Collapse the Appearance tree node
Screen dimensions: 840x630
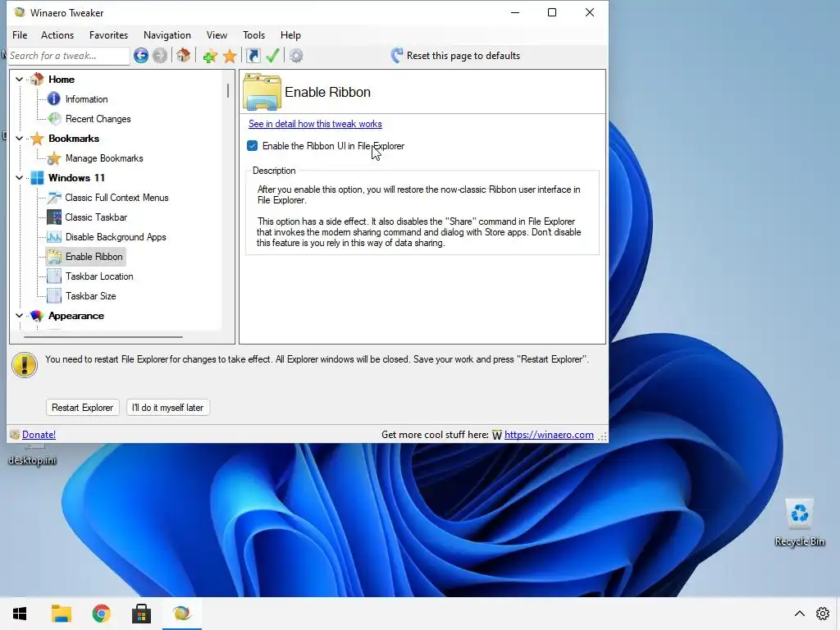click(20, 316)
